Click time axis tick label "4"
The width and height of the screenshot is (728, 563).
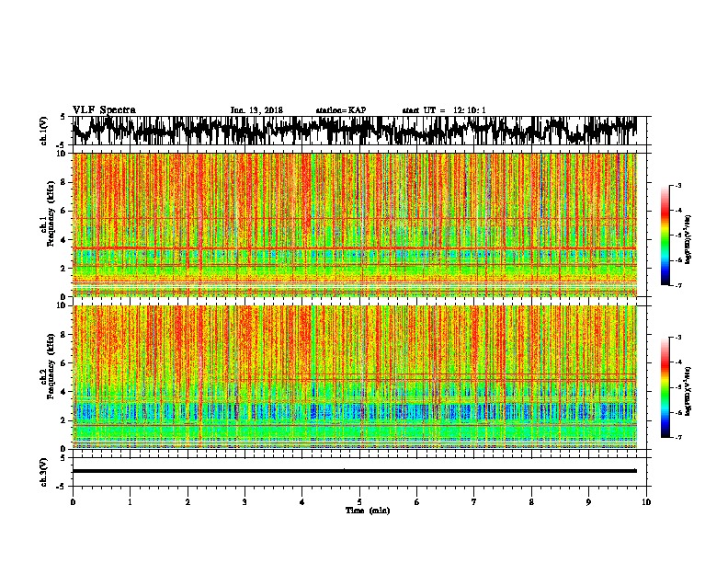302,502
